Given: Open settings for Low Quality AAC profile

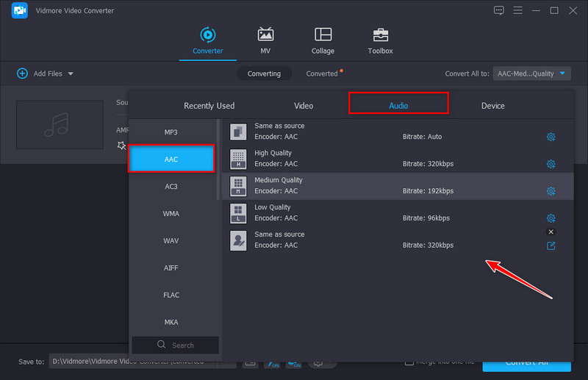Looking at the screenshot, I should click(x=551, y=218).
